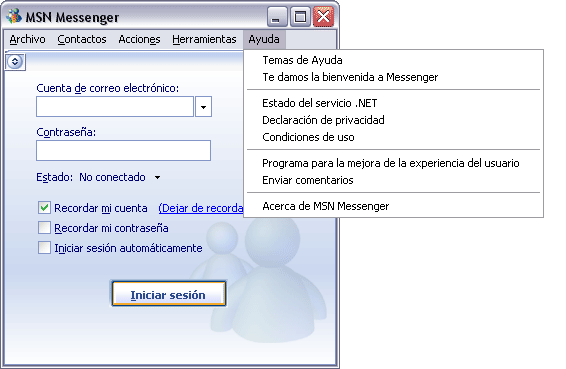The image size is (566, 369).
Task: Click the Dejar de recordar link
Action: point(201,208)
